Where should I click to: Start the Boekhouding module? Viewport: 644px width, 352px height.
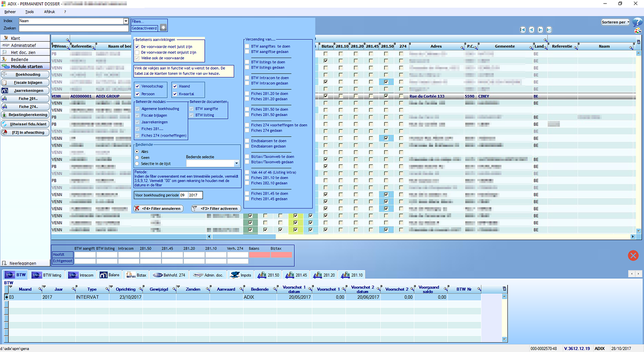click(x=25, y=75)
